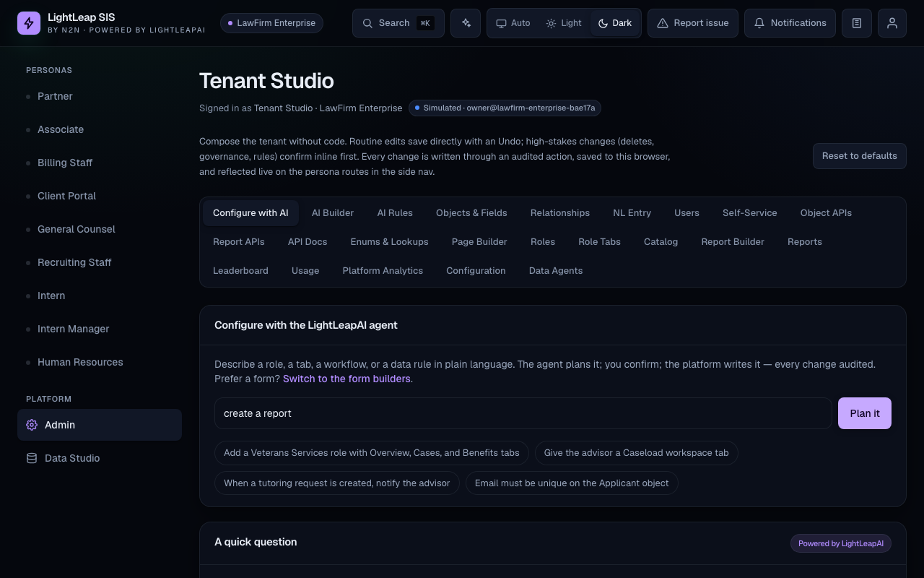
Task: Open the Configuration tab
Action: point(476,271)
